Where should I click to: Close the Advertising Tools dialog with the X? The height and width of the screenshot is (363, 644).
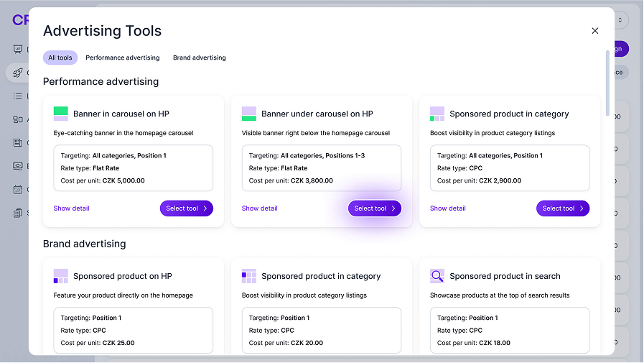tap(594, 31)
